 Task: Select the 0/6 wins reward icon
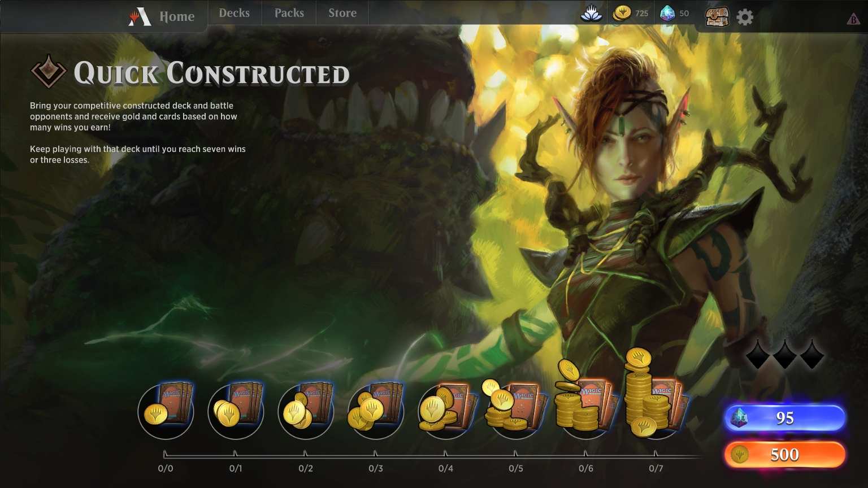click(x=585, y=402)
